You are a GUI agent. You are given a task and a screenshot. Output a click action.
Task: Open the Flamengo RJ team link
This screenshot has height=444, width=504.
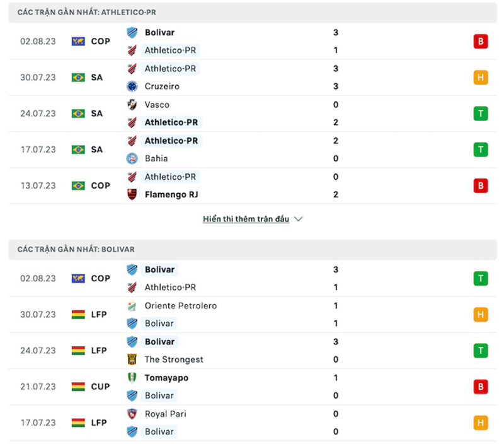pos(171,194)
